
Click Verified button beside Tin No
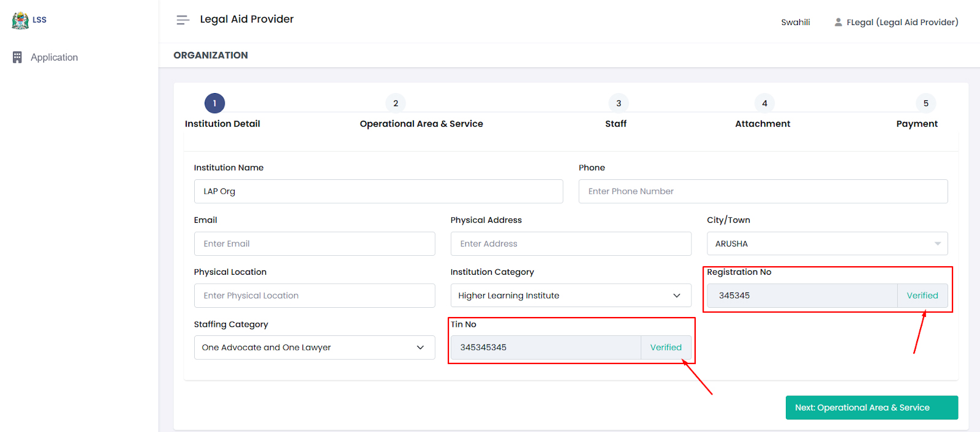click(x=665, y=348)
